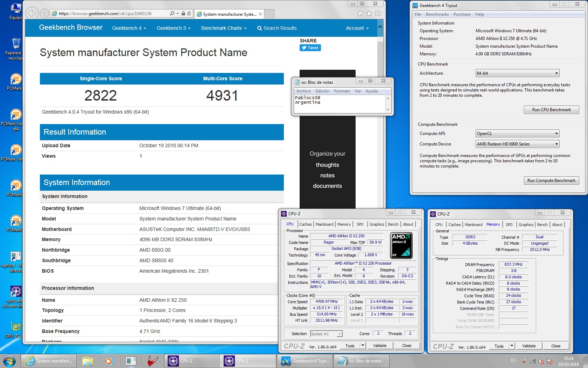This screenshot has height=368, width=588.
Task: Expand the Benchmark Charts dropdown
Action: click(224, 28)
